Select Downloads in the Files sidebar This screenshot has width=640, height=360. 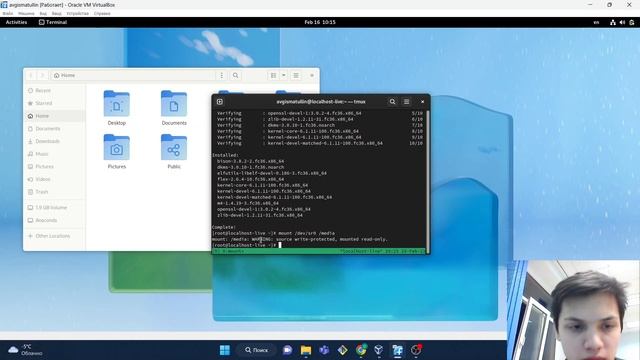[55, 141]
